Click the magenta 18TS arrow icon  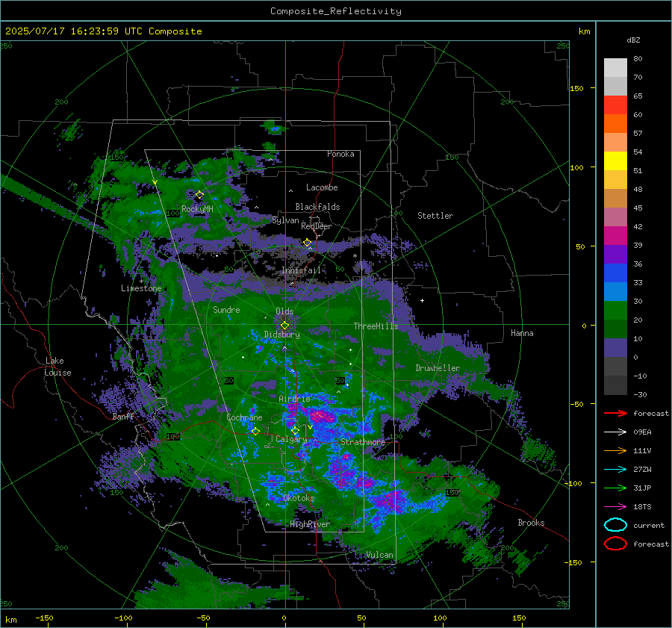615,507
